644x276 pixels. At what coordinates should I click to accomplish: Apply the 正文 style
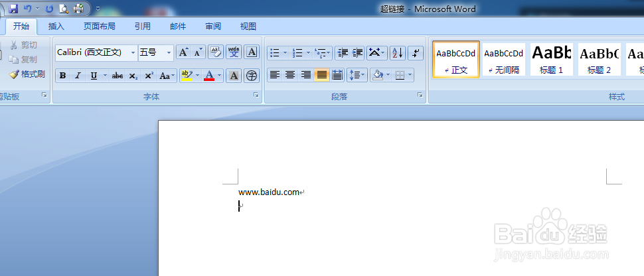click(456, 60)
